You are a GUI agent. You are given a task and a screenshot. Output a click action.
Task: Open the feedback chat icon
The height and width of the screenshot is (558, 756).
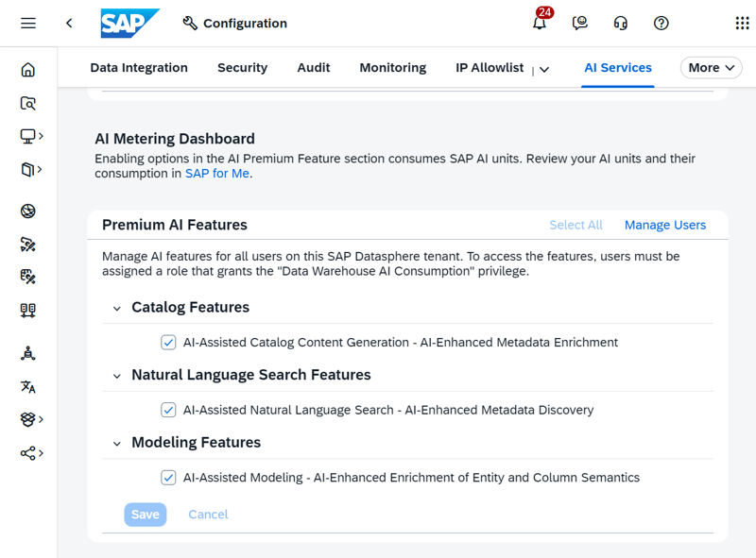click(x=579, y=23)
